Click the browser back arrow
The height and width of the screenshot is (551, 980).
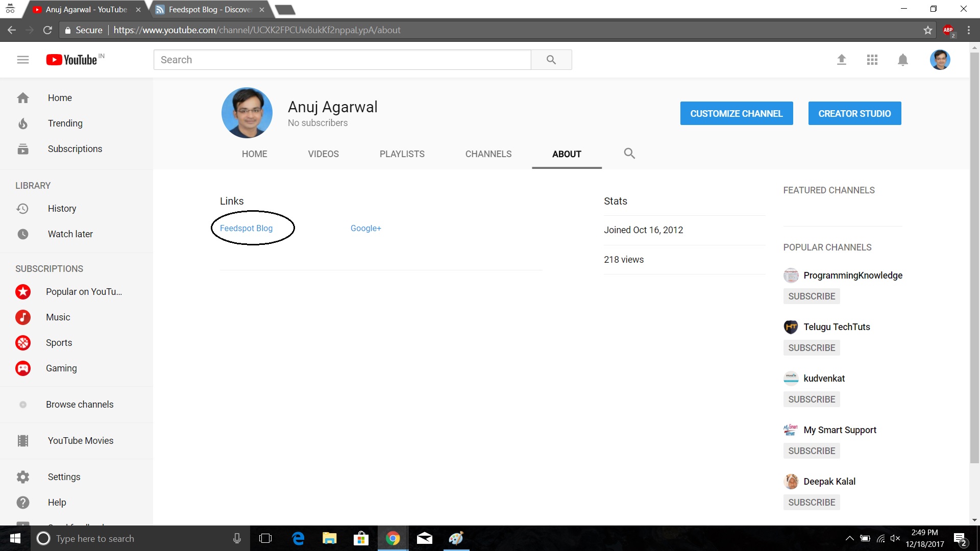coord(12,30)
